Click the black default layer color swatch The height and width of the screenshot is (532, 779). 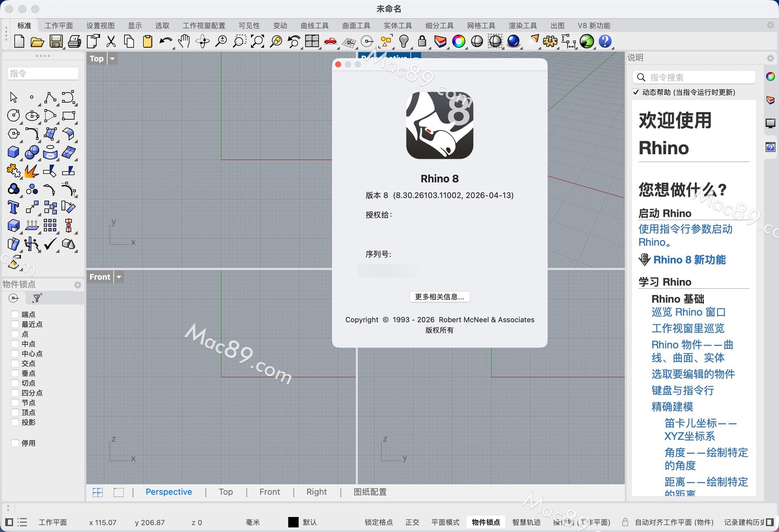click(293, 522)
